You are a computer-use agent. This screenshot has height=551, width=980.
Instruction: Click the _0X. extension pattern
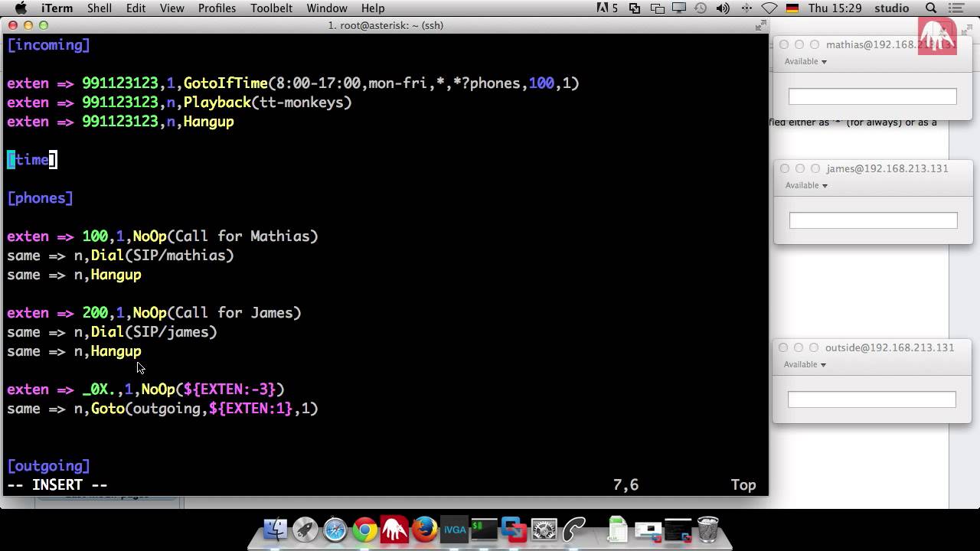(100, 390)
